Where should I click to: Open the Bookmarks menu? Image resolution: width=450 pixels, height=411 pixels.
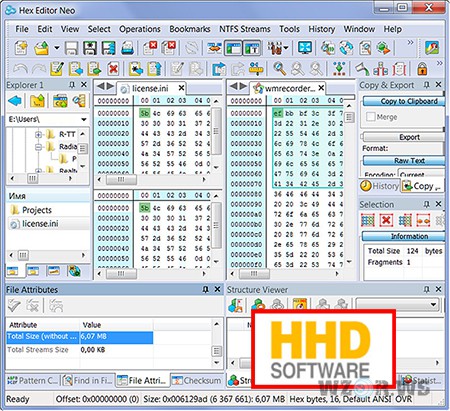190,29
